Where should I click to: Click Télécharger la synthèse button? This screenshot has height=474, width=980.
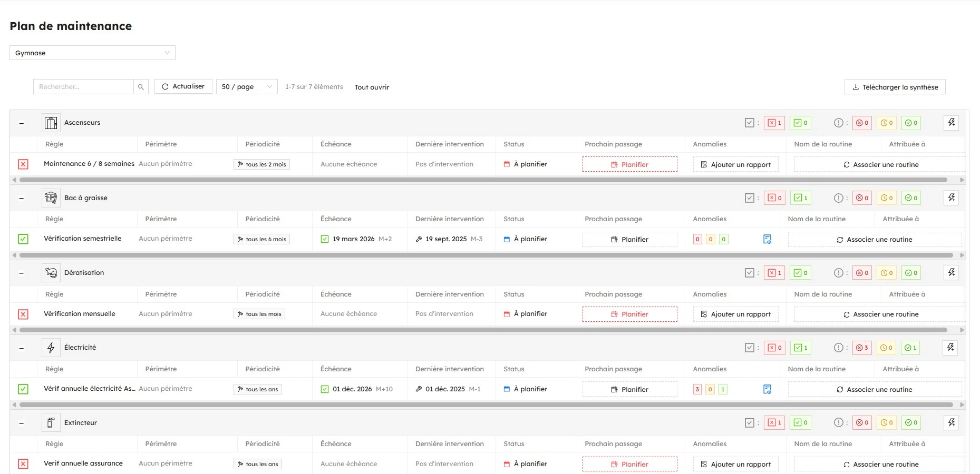coord(895,87)
